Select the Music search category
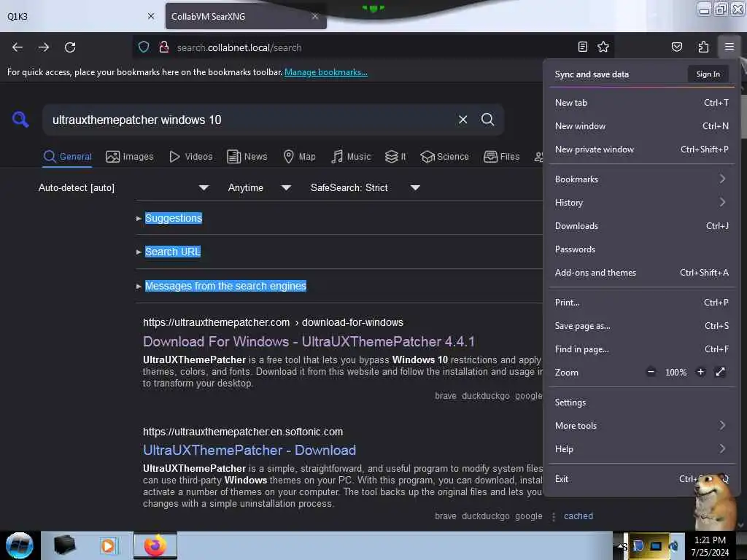747x560 pixels. (351, 156)
